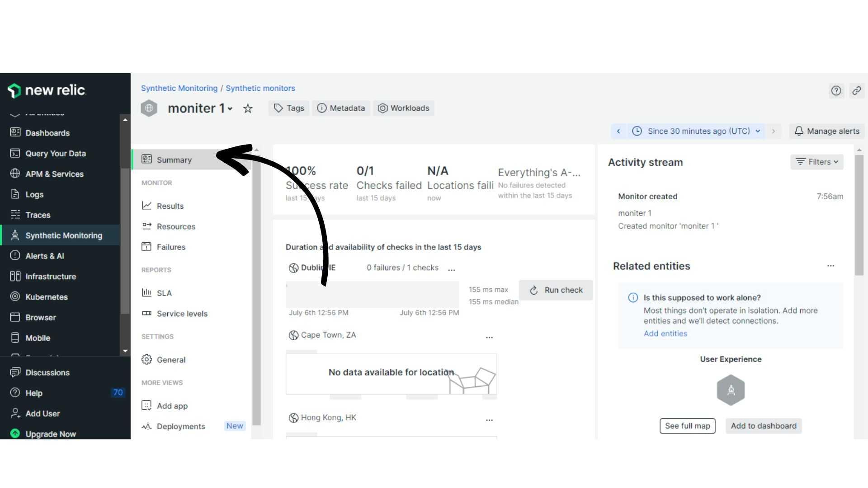Favorite moniter 1 with the star
868x488 pixels.
click(x=248, y=108)
